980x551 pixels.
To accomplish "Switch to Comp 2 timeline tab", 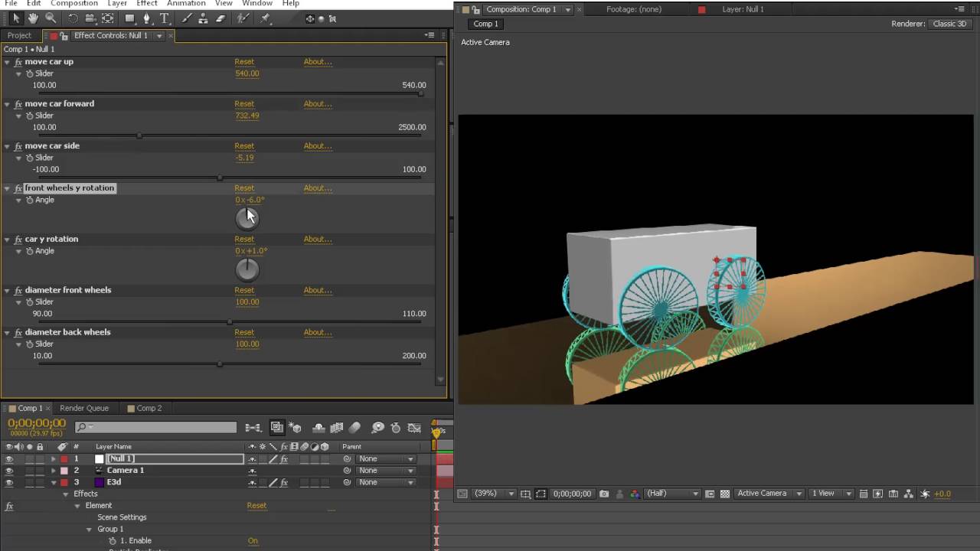I will [149, 409].
